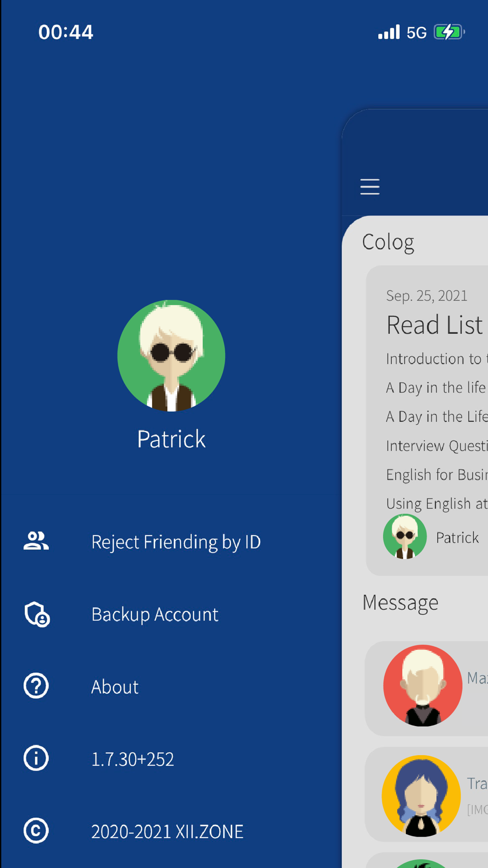The width and height of the screenshot is (488, 868).
Task: Tap Patrick's large profile avatar
Action: [x=171, y=355]
